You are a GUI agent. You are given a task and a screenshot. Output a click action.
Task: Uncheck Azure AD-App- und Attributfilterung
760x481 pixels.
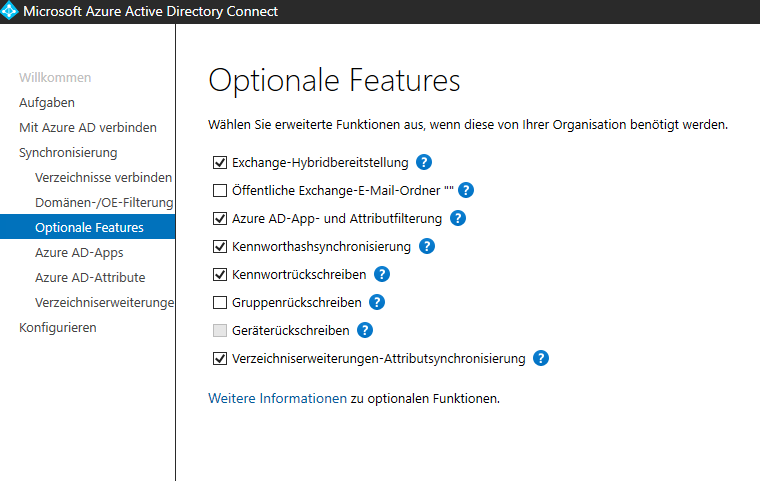(x=220, y=219)
